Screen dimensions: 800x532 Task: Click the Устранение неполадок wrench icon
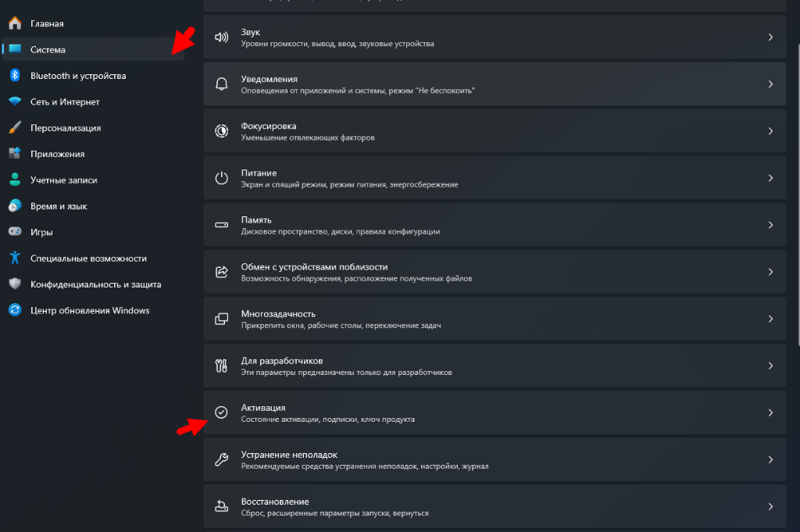pos(222,459)
